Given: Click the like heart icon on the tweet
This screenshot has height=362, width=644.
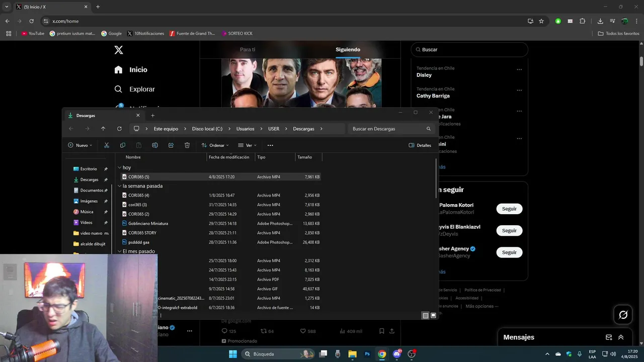Looking at the screenshot, I should tap(303, 331).
